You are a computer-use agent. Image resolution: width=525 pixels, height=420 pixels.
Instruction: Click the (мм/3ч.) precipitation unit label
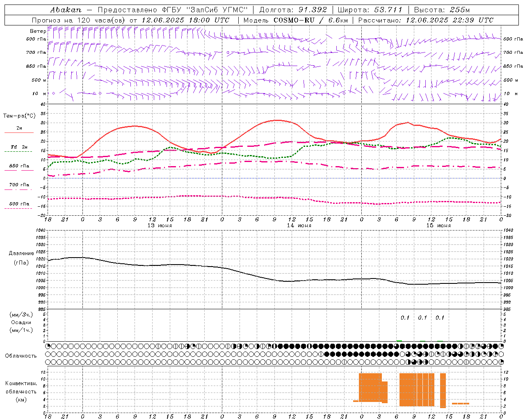(21, 315)
